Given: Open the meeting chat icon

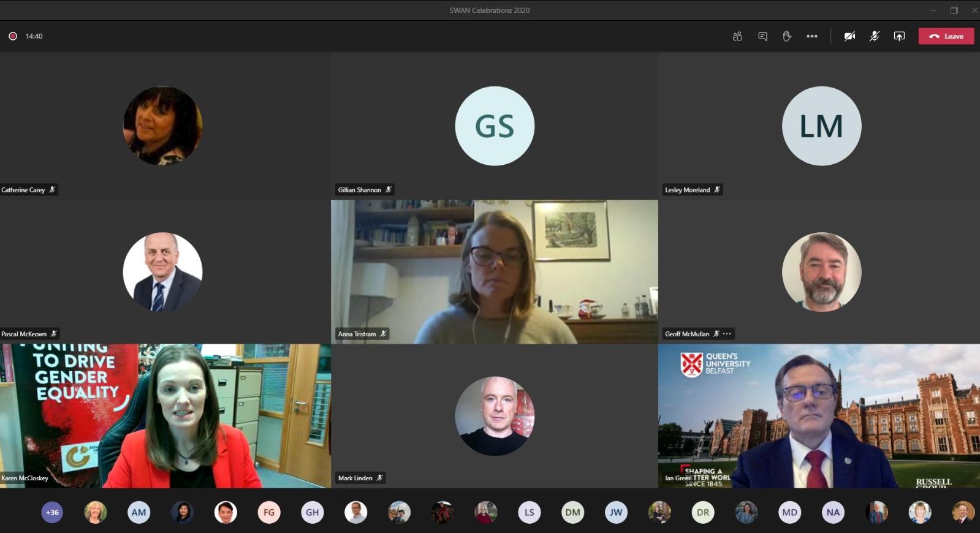Looking at the screenshot, I should [762, 37].
